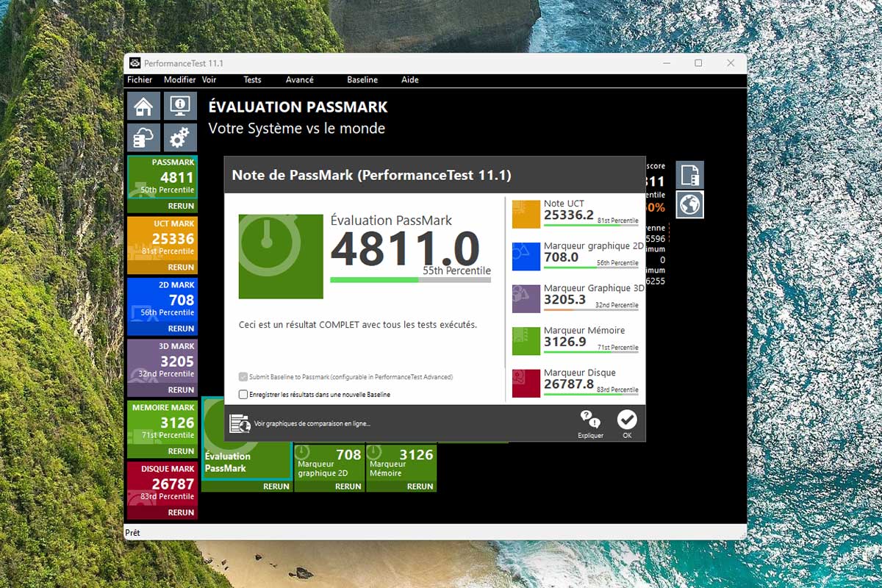Rerun the MEMOIRE MARK test

[181, 451]
